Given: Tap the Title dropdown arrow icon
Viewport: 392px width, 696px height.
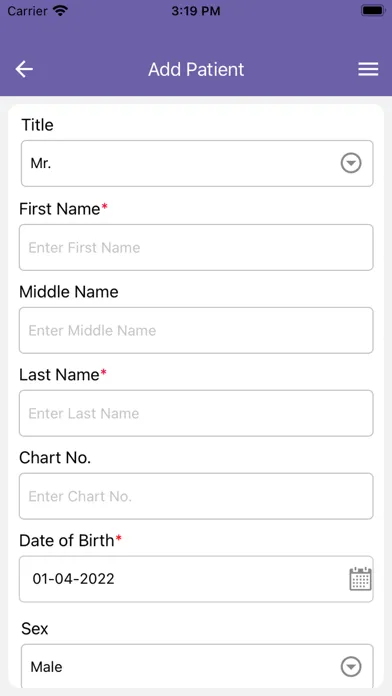Looking at the screenshot, I should [x=351, y=163].
